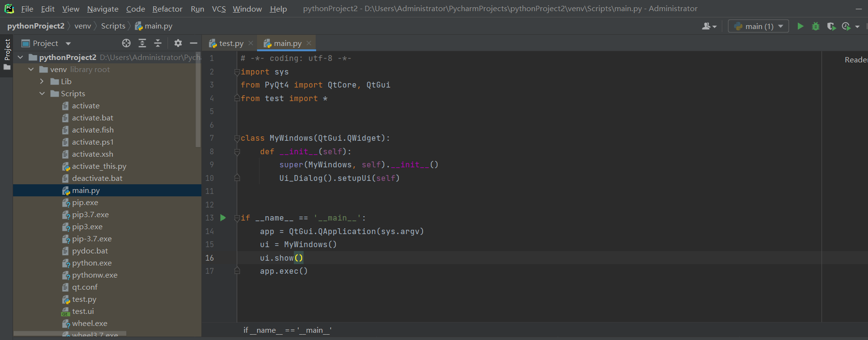
Task: Open the Window menu
Action: point(247,9)
